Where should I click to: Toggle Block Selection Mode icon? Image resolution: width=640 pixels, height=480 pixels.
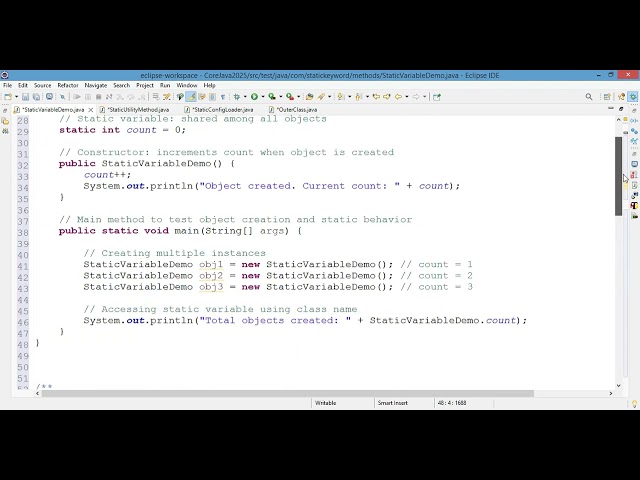click(212, 97)
